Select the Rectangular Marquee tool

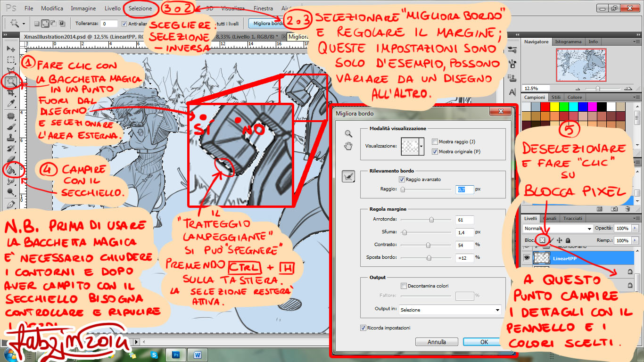pyautogui.click(x=10, y=60)
